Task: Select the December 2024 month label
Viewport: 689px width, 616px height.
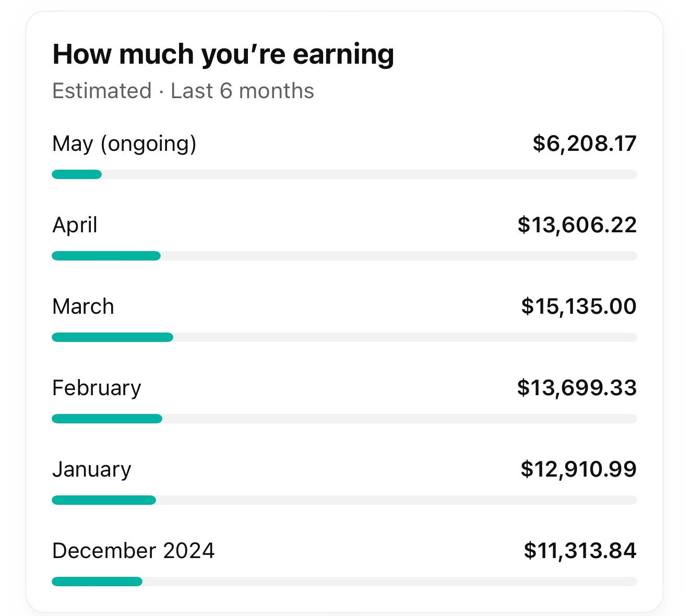Action: coord(133,551)
